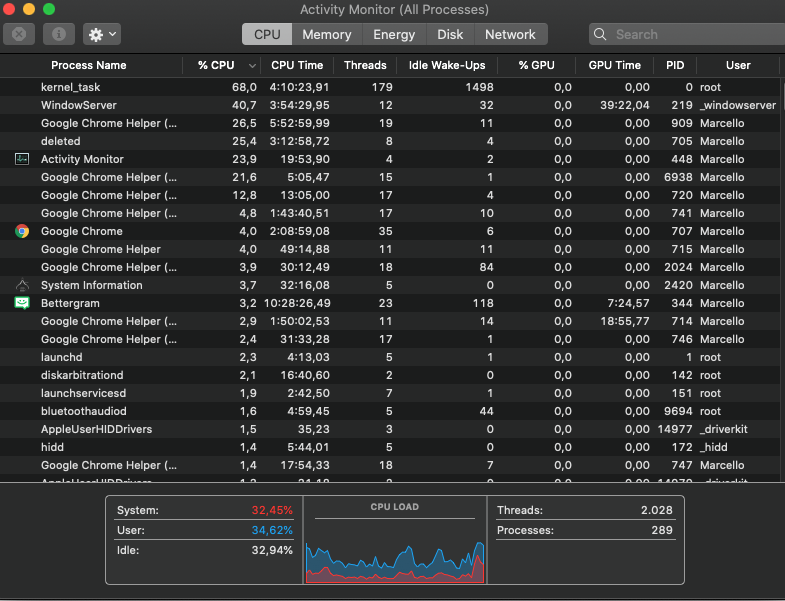Switch to the Energy tab

click(394, 34)
